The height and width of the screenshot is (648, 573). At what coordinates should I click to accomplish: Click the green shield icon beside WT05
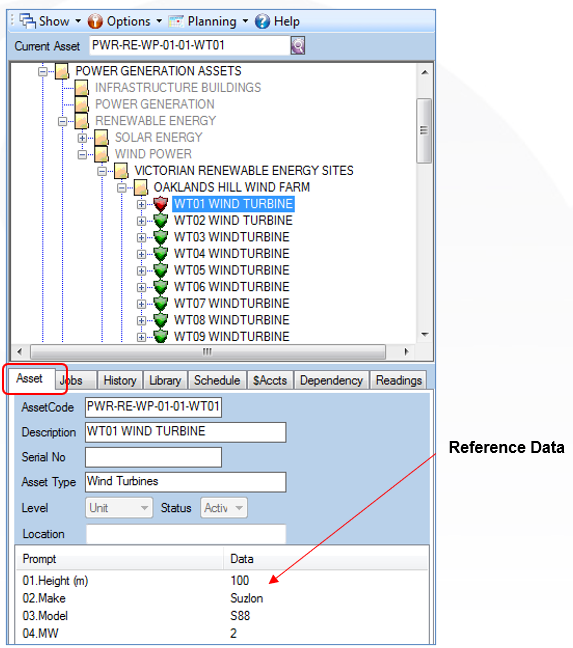pos(160,270)
